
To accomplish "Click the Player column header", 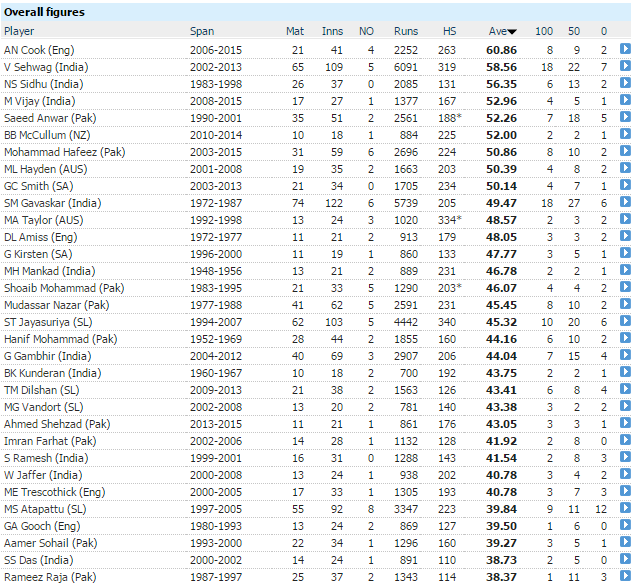I will 19,32.
